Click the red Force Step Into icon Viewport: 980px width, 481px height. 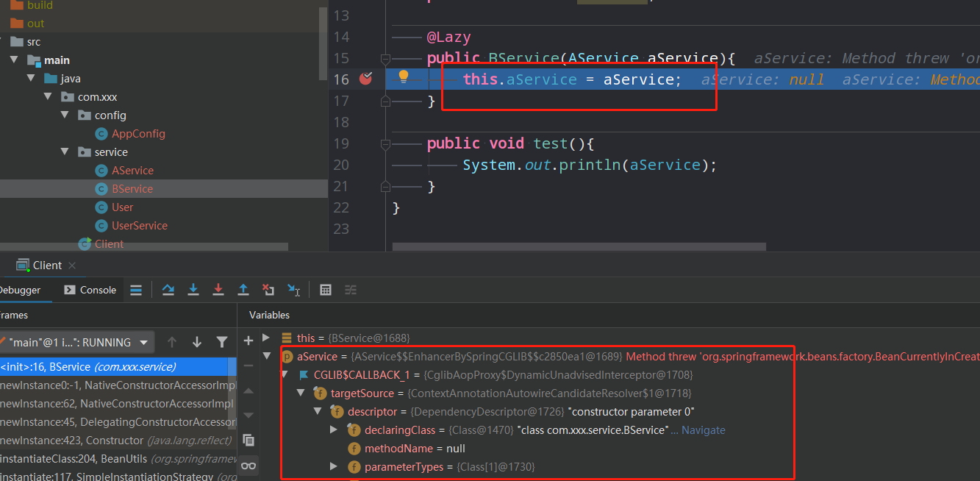pos(218,290)
